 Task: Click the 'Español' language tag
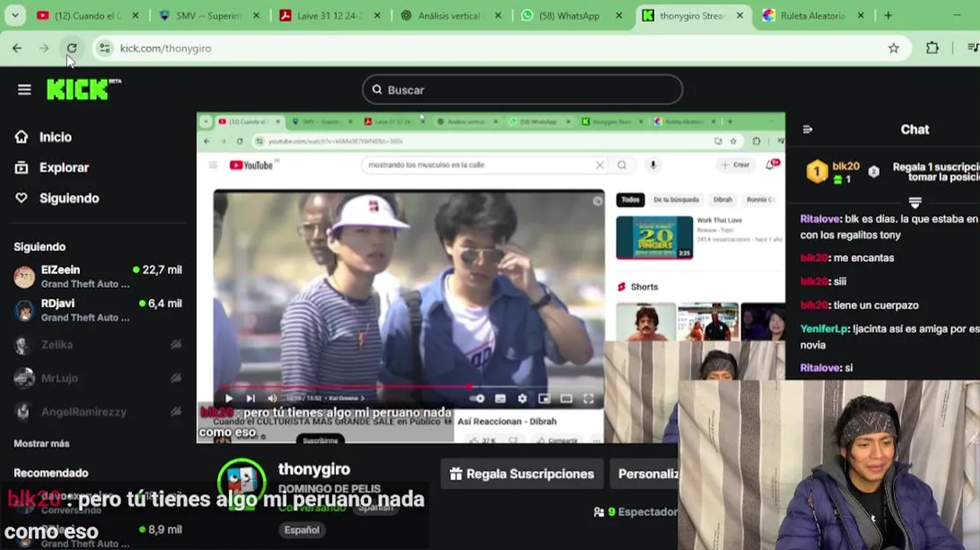tap(302, 529)
